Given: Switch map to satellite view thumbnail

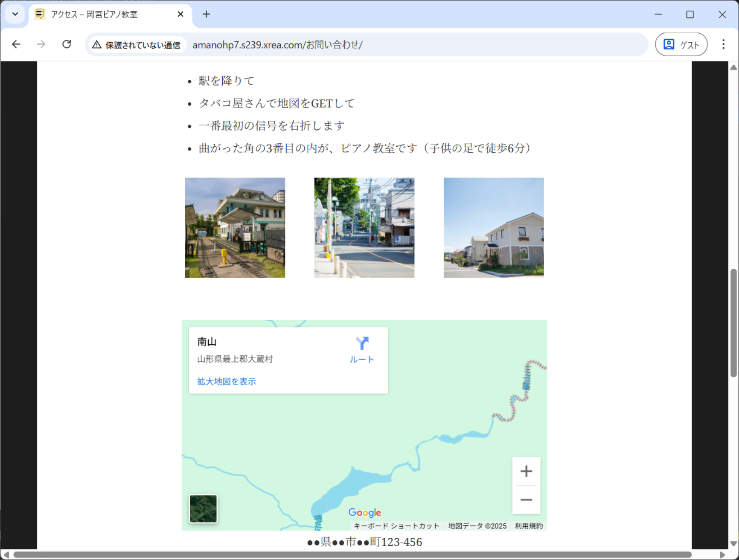Looking at the screenshot, I should click(x=203, y=509).
